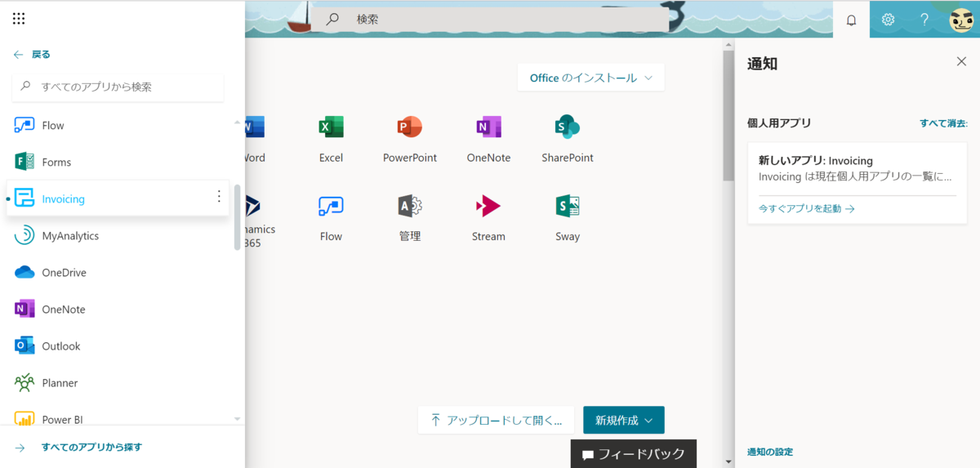Click scroll down arrow in sidebar app list
This screenshot has height=468, width=980.
point(238,419)
